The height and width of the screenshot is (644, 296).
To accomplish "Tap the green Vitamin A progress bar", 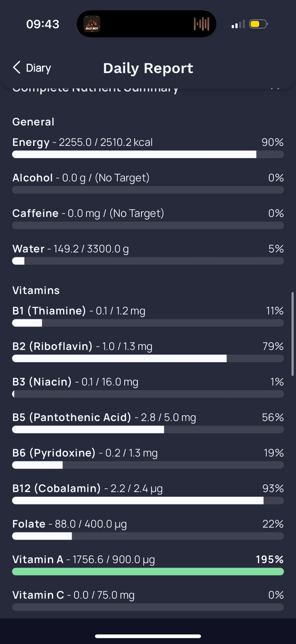I will tap(148, 572).
